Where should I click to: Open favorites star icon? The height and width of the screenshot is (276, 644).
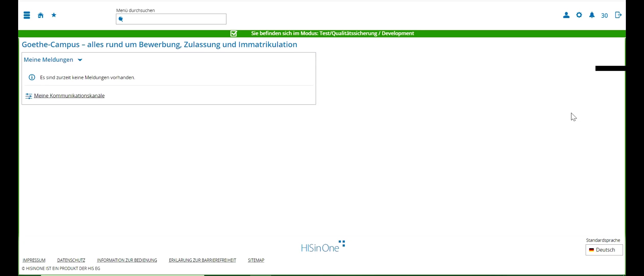click(54, 15)
